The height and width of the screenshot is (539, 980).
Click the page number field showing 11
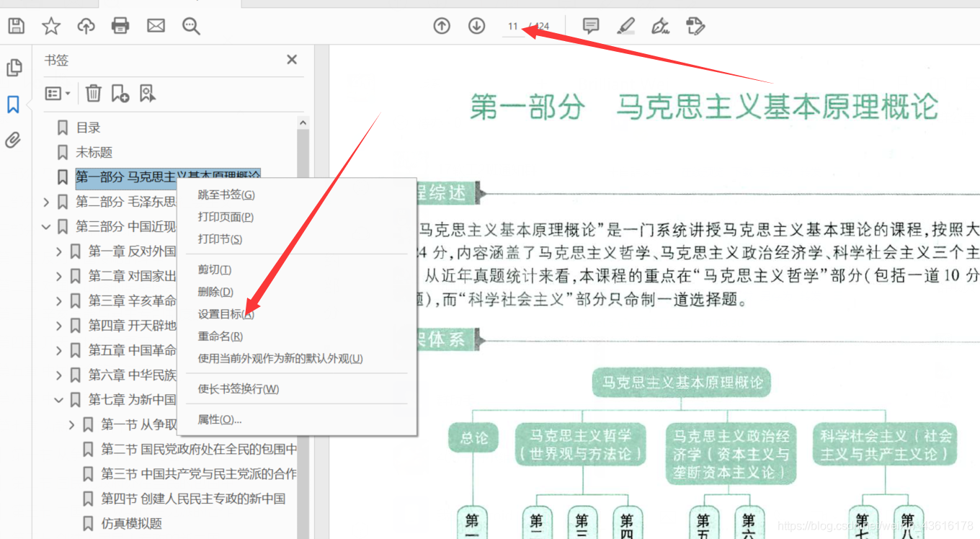click(513, 27)
